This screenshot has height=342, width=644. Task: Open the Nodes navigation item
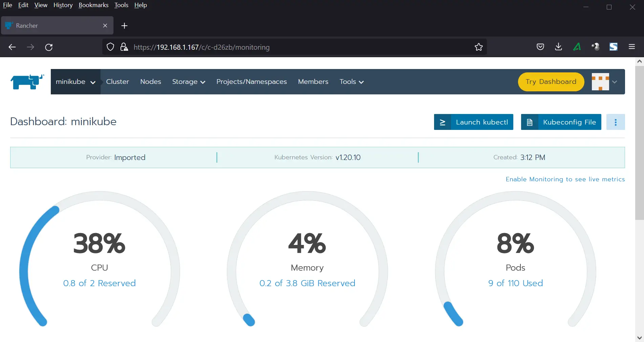[151, 82]
